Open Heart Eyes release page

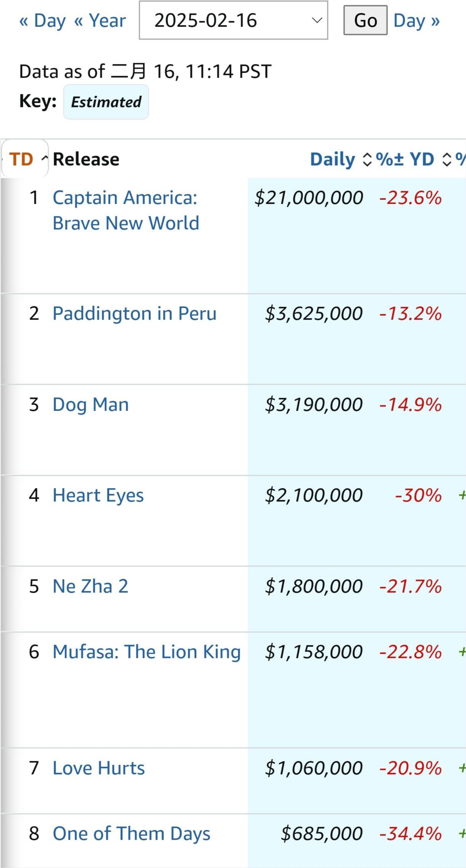98,495
